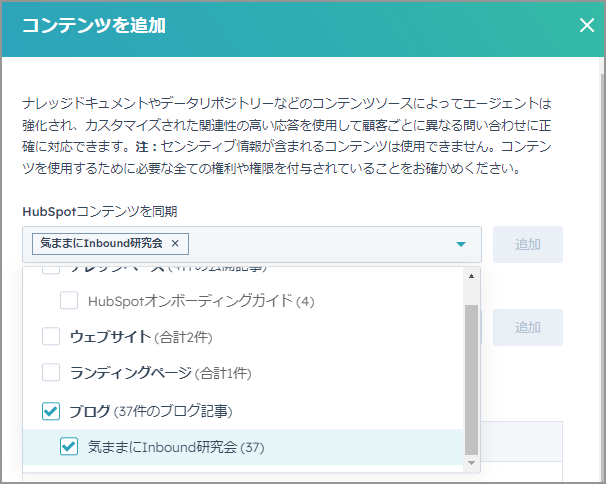Click the HubSpotオンボーディングガイド option label
606x484 pixels.
click(x=201, y=301)
